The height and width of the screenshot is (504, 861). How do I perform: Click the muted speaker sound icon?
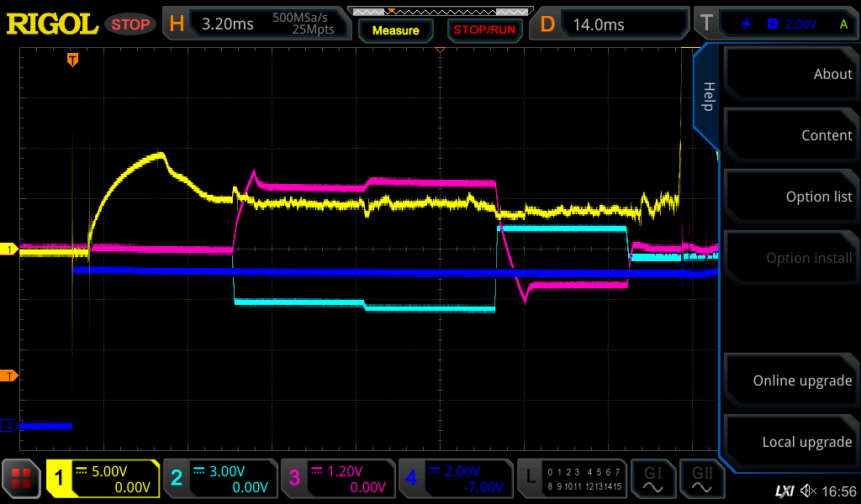(x=808, y=491)
